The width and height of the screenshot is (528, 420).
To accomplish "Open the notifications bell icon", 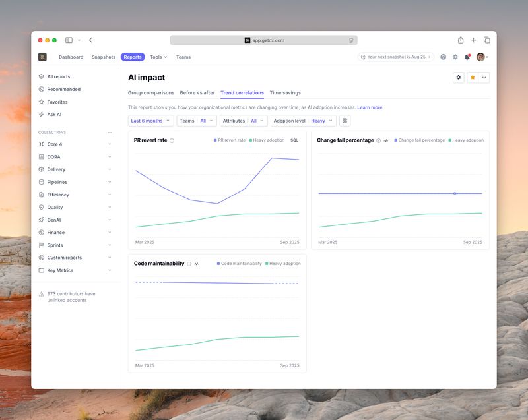I will coord(467,57).
